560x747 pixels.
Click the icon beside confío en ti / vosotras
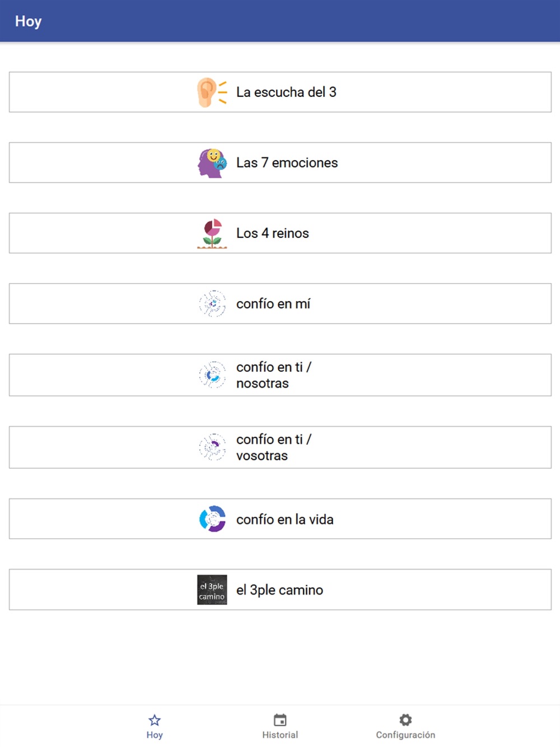pyautogui.click(x=212, y=447)
